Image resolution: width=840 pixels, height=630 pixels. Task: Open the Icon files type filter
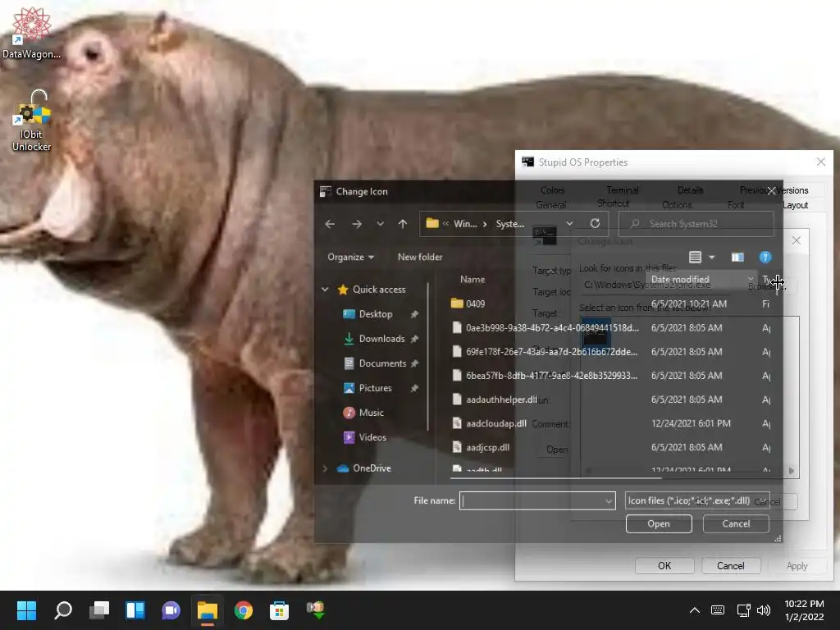pos(697,500)
